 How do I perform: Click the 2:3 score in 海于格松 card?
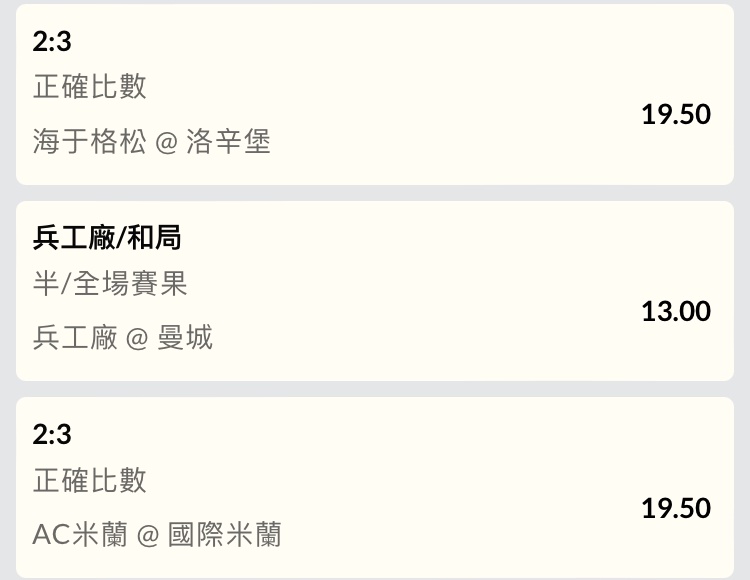52,42
